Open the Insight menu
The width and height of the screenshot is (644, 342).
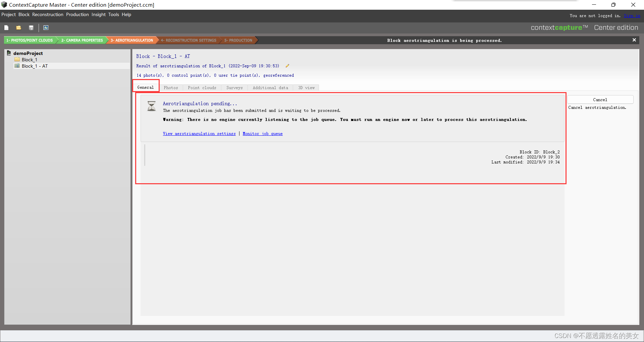(99, 15)
